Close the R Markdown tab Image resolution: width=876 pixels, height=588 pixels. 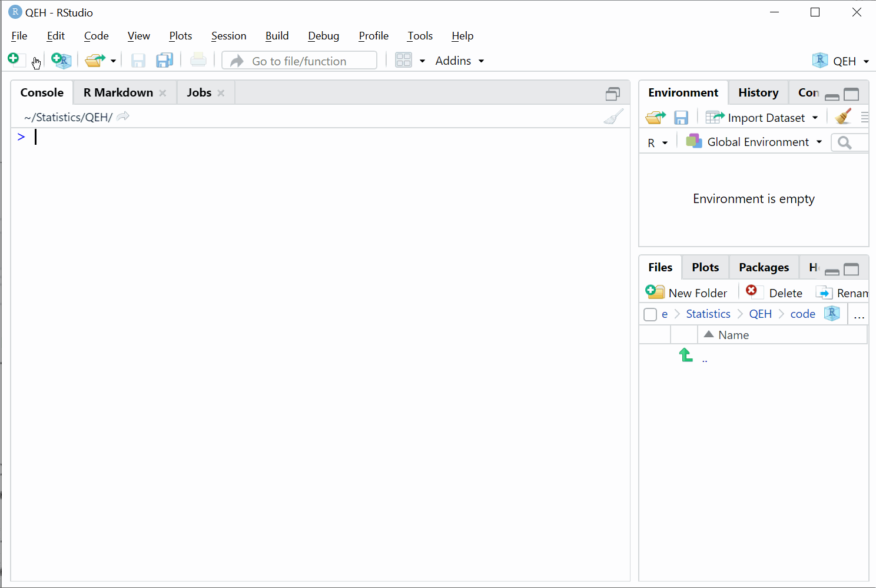pos(162,93)
